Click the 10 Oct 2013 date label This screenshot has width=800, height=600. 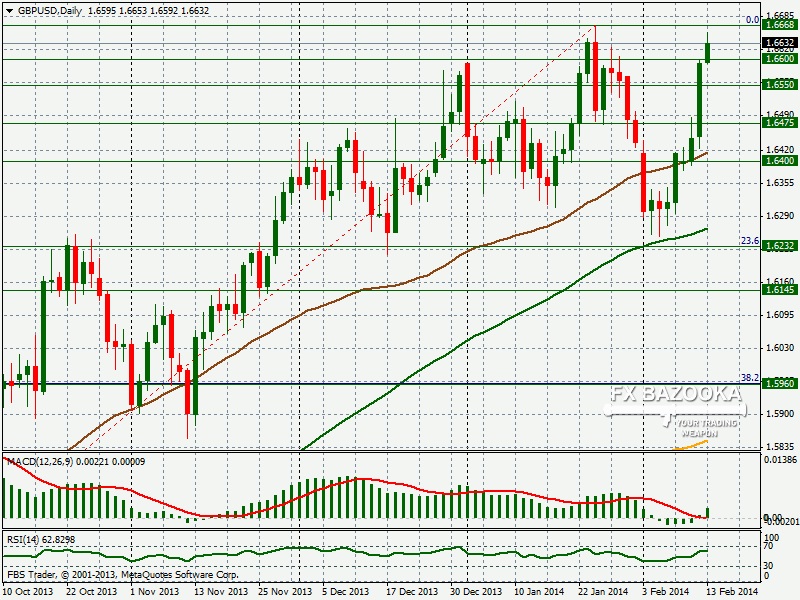pyautogui.click(x=25, y=592)
